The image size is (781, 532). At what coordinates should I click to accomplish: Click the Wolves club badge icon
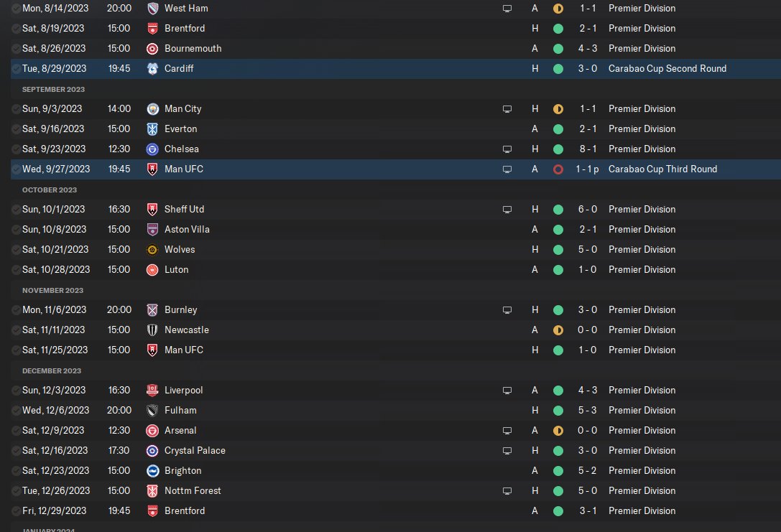pos(152,250)
